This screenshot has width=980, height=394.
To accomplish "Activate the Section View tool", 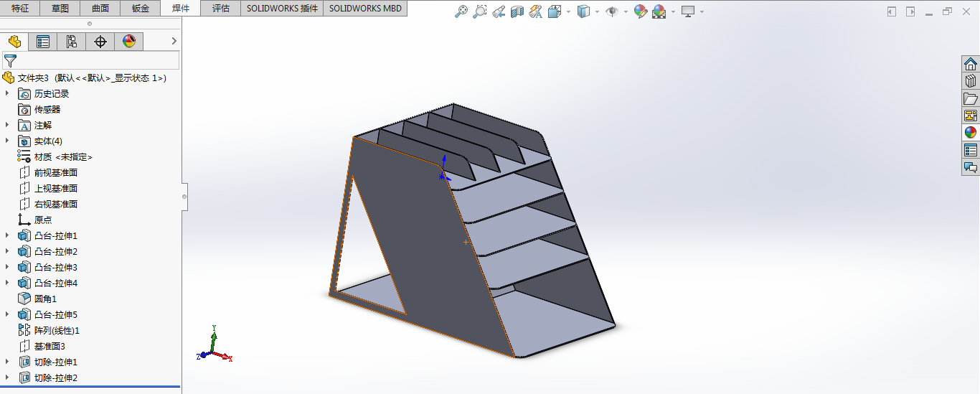I will click(517, 11).
